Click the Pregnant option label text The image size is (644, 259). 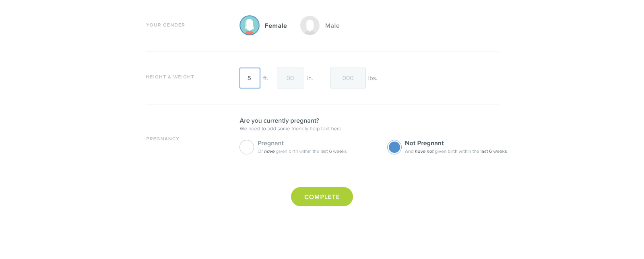[270, 143]
